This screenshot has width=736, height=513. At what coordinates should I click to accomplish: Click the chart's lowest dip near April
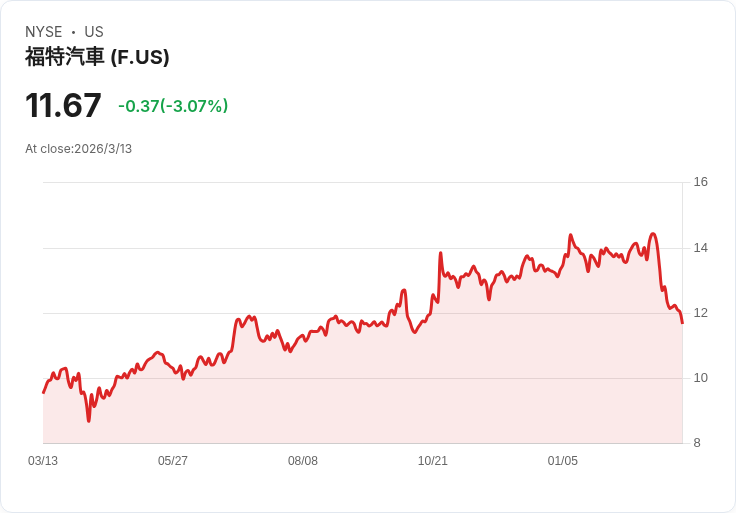point(89,421)
